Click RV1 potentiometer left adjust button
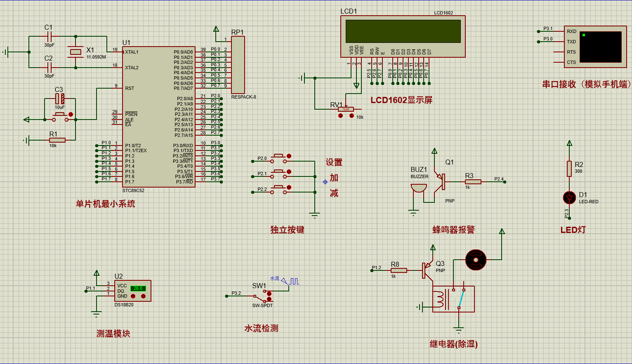Screen dimensions: 632x364 [340, 116]
